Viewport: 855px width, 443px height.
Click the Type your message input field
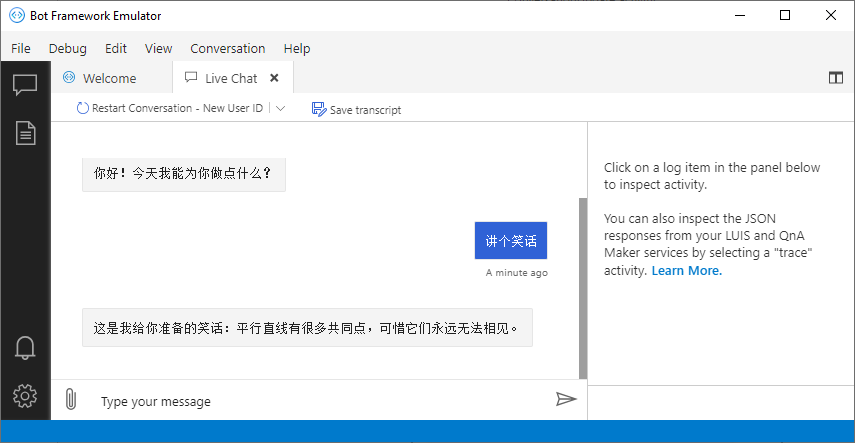(x=320, y=401)
